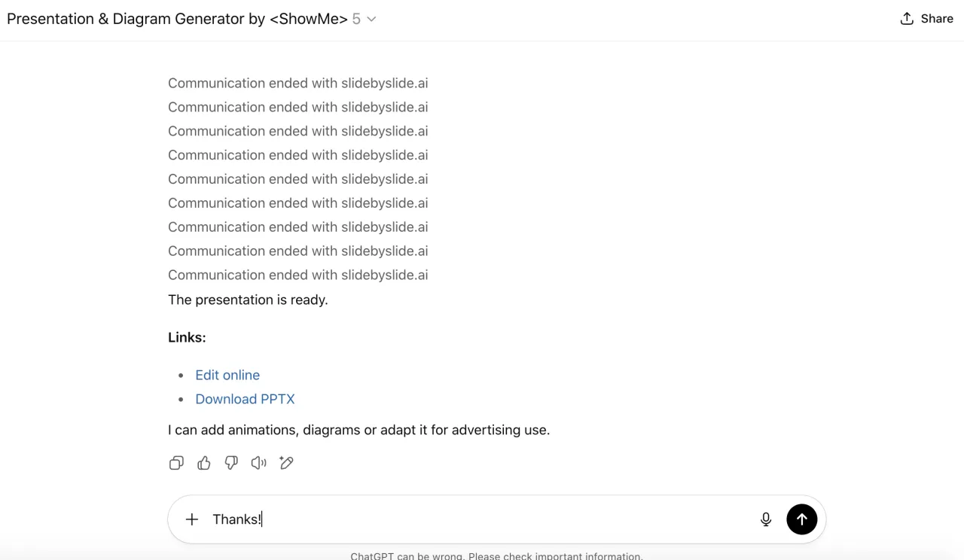The height and width of the screenshot is (560, 964).
Task: Open the Edit online link
Action: click(227, 375)
